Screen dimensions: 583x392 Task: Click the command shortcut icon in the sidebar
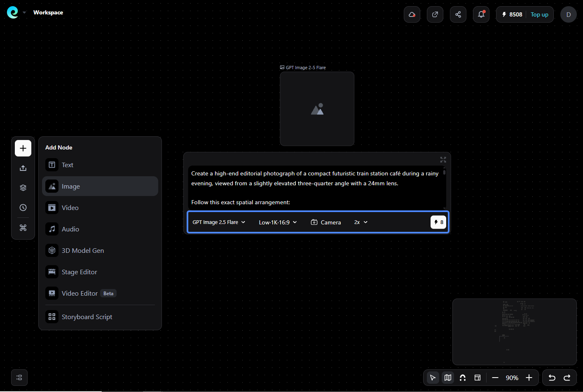[x=23, y=228]
